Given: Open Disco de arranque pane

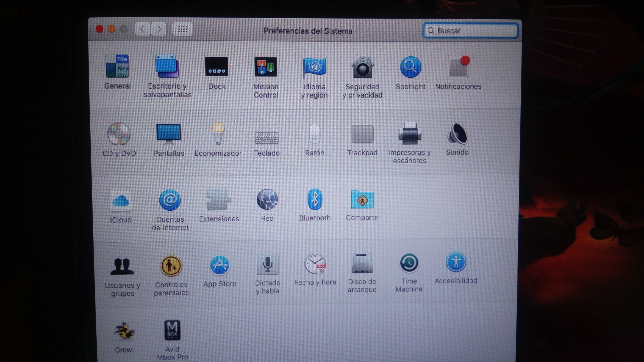Looking at the screenshot, I should (x=362, y=264).
